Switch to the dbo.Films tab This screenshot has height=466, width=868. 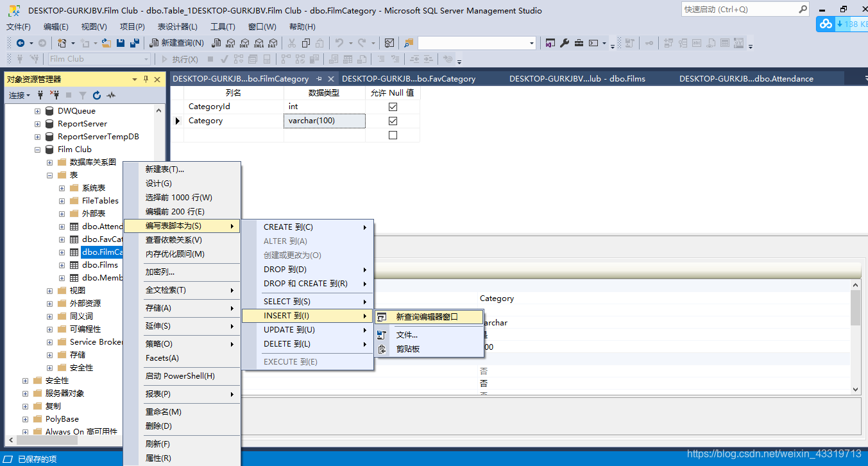coord(577,78)
